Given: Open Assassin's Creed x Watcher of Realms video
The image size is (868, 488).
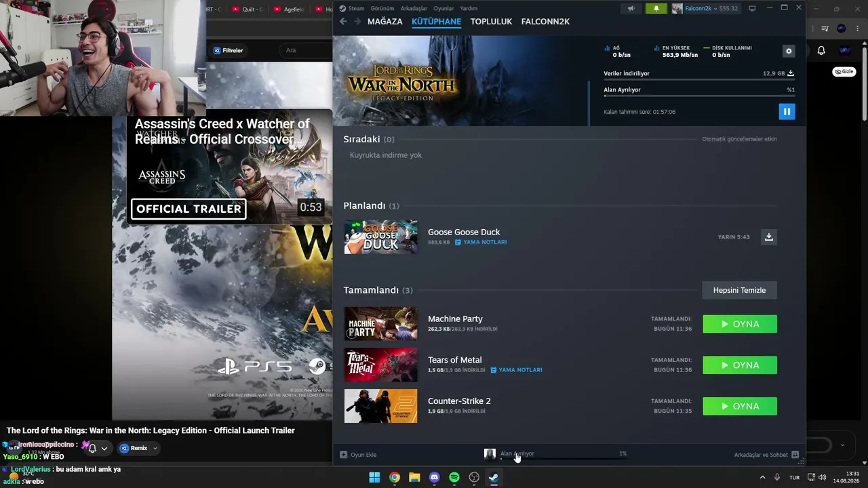Looking at the screenshot, I should [230, 167].
